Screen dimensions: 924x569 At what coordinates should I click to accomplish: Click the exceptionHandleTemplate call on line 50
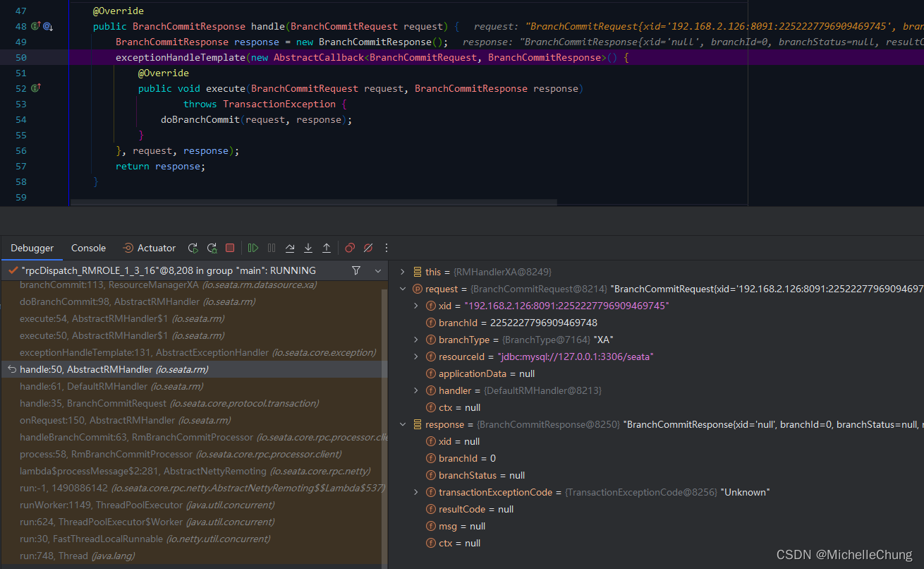click(181, 57)
